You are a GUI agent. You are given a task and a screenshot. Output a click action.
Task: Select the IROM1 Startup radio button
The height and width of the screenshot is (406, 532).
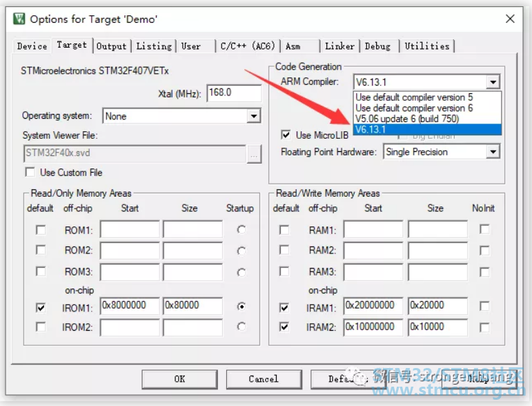pos(242,307)
